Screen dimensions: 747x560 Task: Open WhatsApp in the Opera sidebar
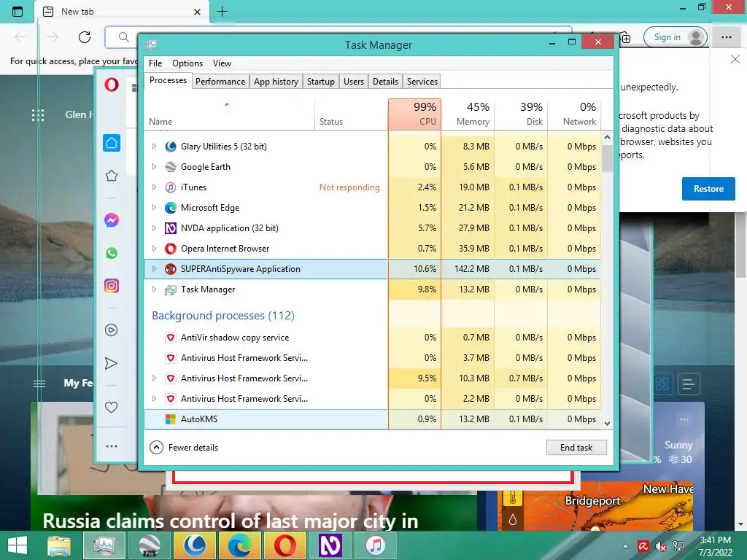click(112, 253)
